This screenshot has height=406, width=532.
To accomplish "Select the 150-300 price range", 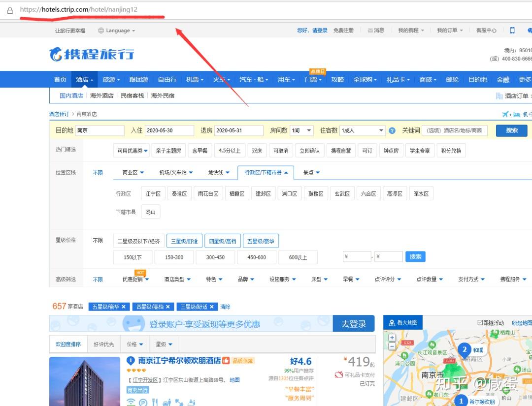I will pyautogui.click(x=174, y=257).
